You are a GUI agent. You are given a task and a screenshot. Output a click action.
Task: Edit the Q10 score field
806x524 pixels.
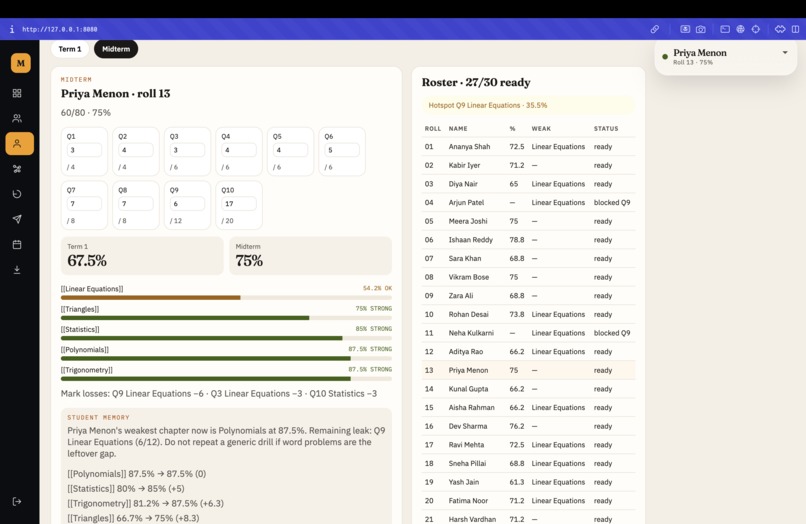239,204
